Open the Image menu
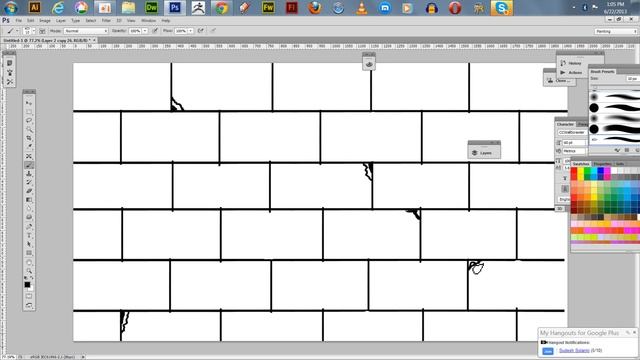Viewport: 640px width, 360px height. coord(45,20)
